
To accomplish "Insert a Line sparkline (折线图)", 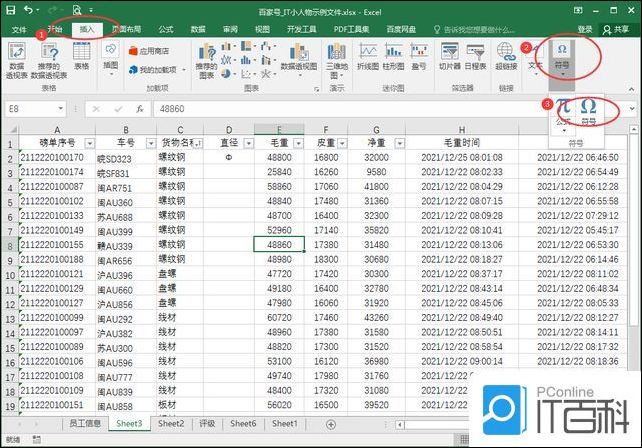I will pos(368,56).
